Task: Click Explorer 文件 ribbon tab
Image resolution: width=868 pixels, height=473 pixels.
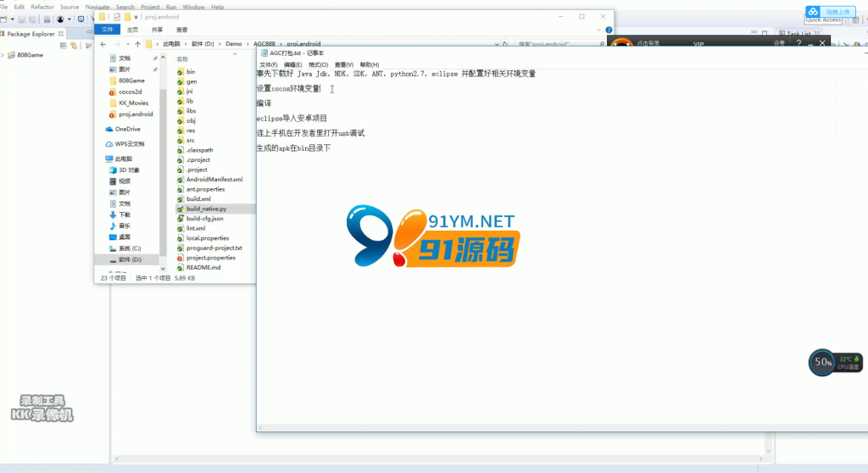Action: (x=108, y=30)
